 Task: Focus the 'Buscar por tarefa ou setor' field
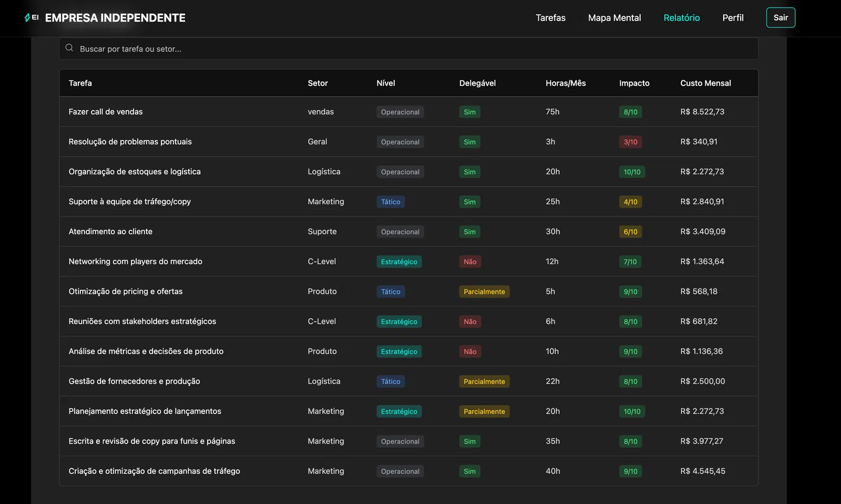408,48
